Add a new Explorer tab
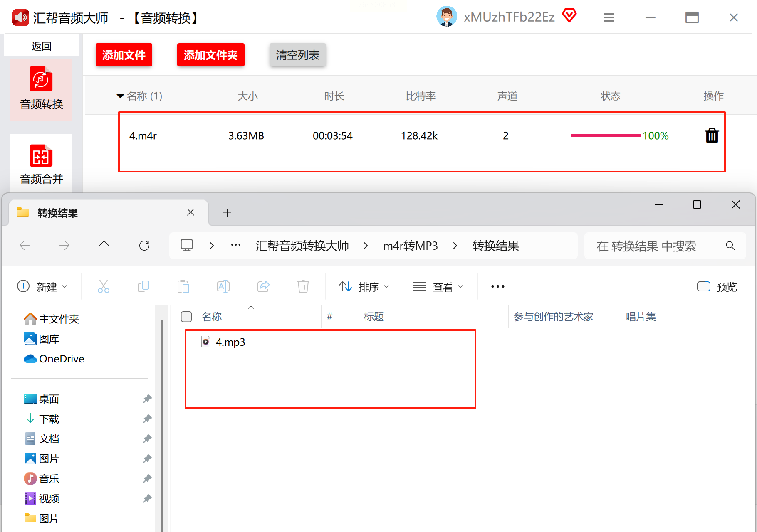Screen dimensions: 757x532 coord(227,213)
